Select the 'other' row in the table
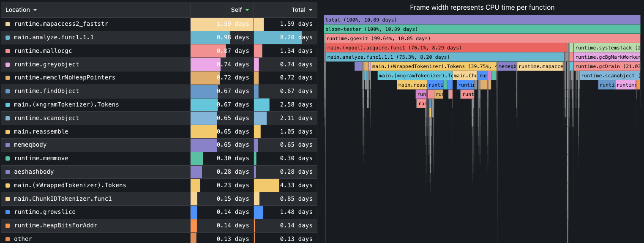 tap(159, 238)
